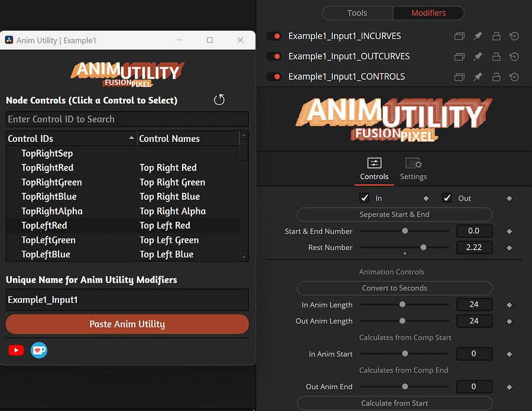The width and height of the screenshot is (532, 411).
Task: Click keyframe diamond next to Out checkbox
Action: point(510,199)
